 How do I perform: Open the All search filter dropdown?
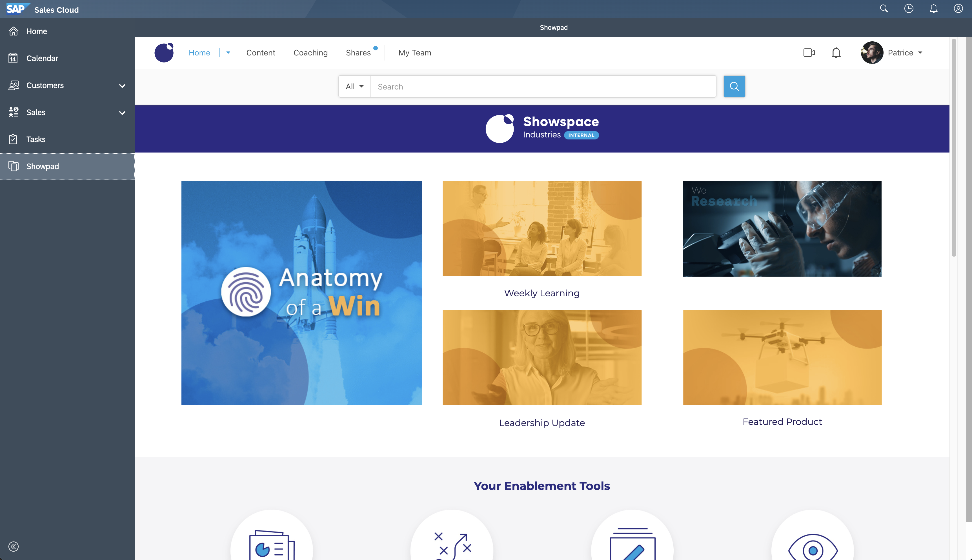click(x=354, y=87)
